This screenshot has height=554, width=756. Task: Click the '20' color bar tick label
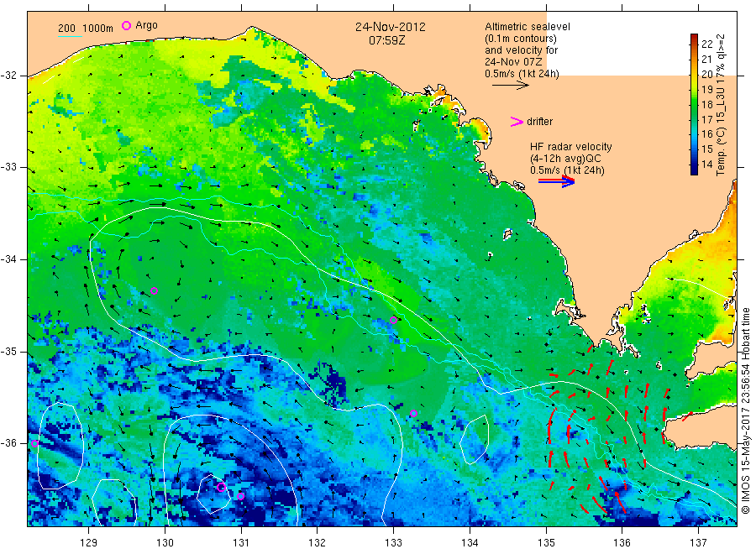click(x=706, y=74)
